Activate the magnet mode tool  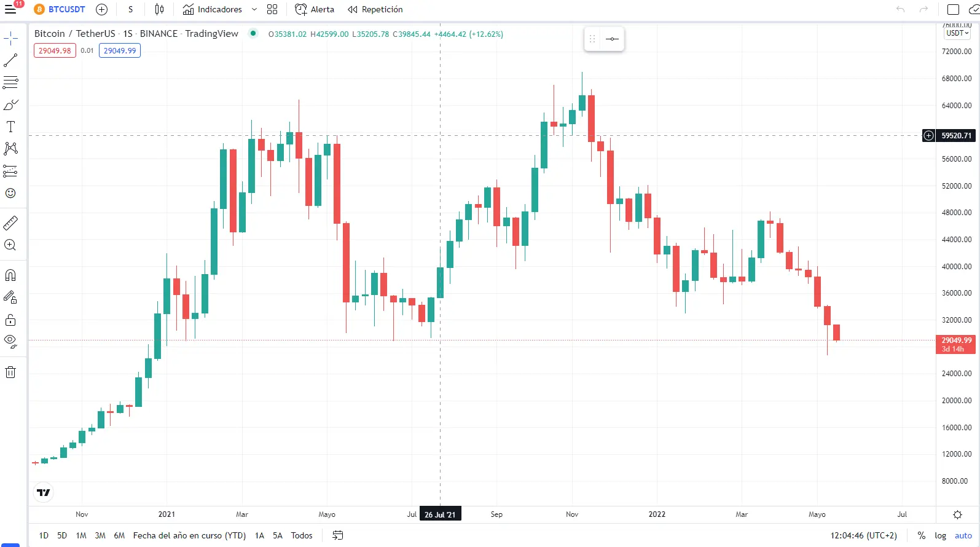tap(10, 275)
